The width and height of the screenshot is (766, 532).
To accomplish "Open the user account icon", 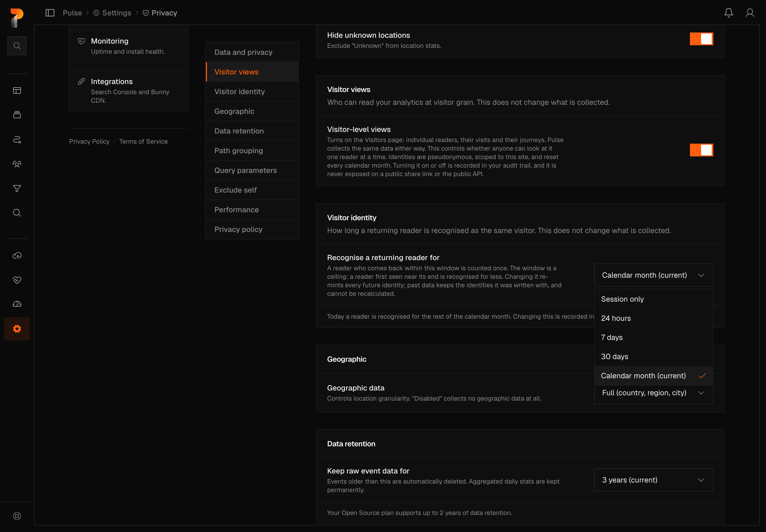I will (x=750, y=13).
